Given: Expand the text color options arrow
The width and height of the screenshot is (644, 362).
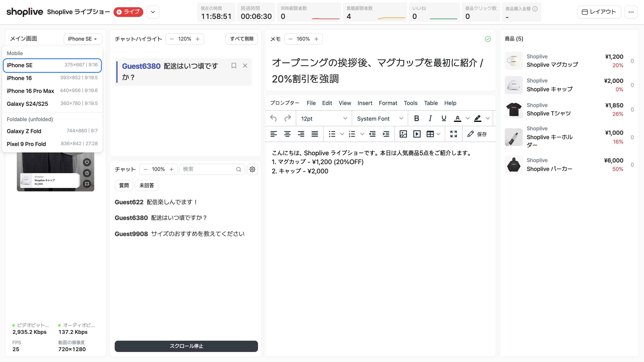Looking at the screenshot, I should (468, 118).
